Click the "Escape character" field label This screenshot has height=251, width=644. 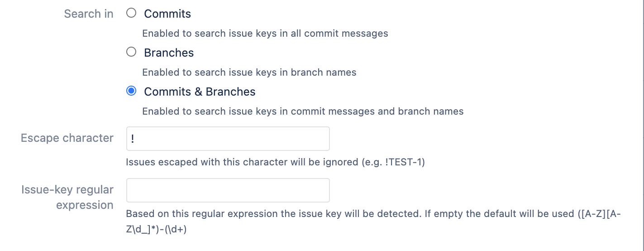click(x=67, y=138)
